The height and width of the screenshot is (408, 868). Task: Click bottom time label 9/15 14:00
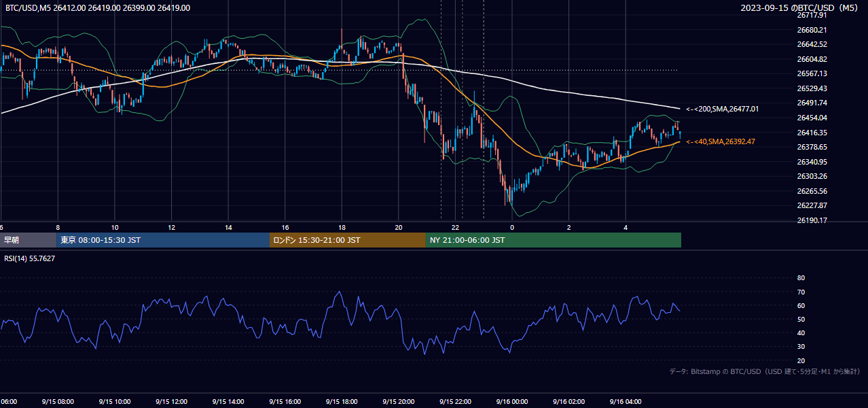(228, 402)
